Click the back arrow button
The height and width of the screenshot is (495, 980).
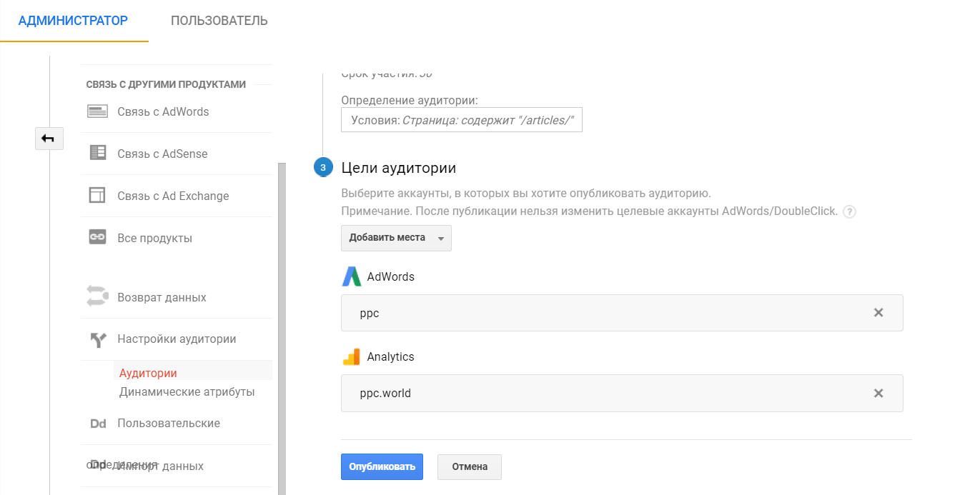pos(49,139)
